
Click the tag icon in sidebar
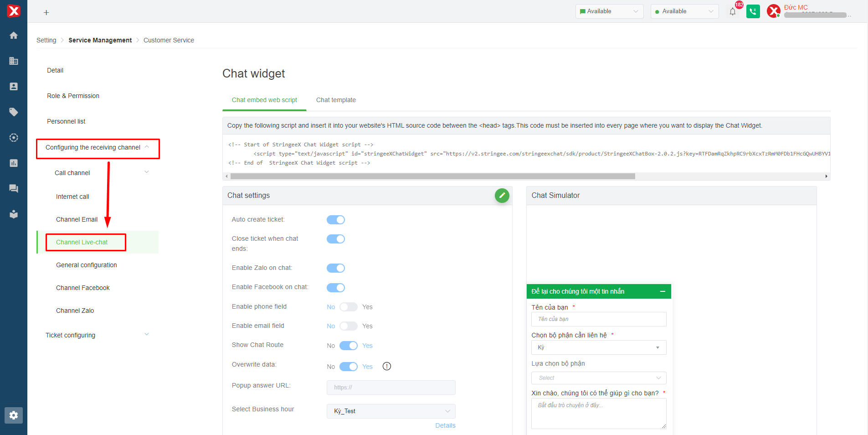coord(14,112)
